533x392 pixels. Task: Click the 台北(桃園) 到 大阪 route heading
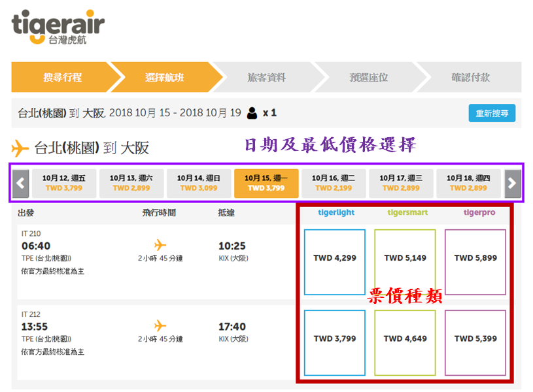point(92,148)
